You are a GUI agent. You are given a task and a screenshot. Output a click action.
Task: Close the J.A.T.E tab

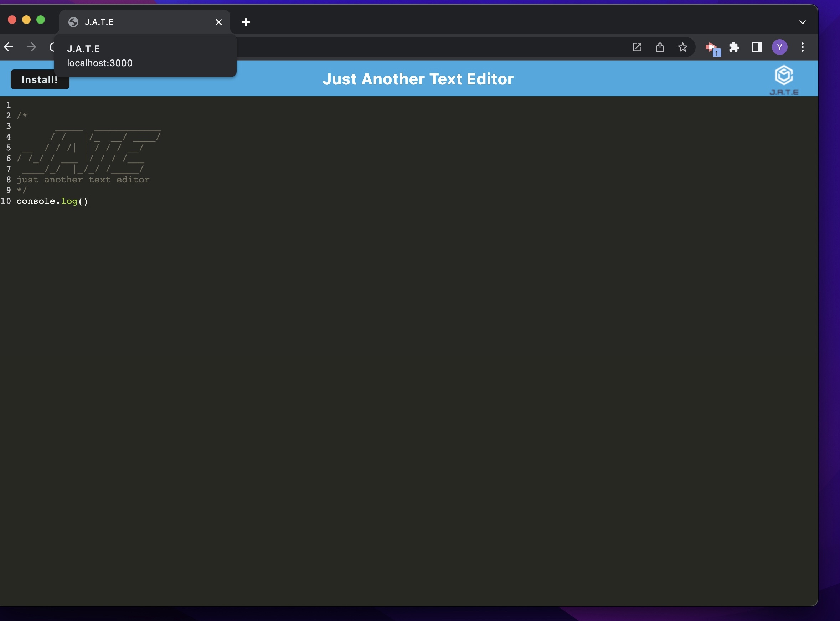click(x=218, y=22)
